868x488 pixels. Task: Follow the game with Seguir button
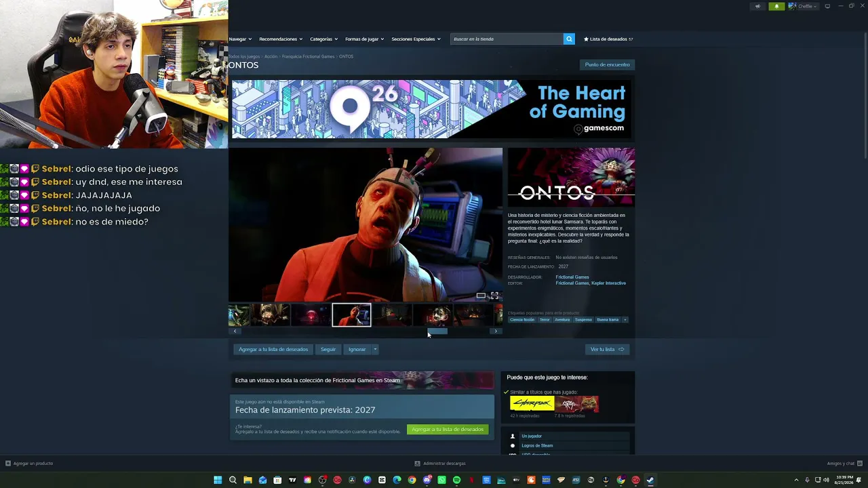328,349
